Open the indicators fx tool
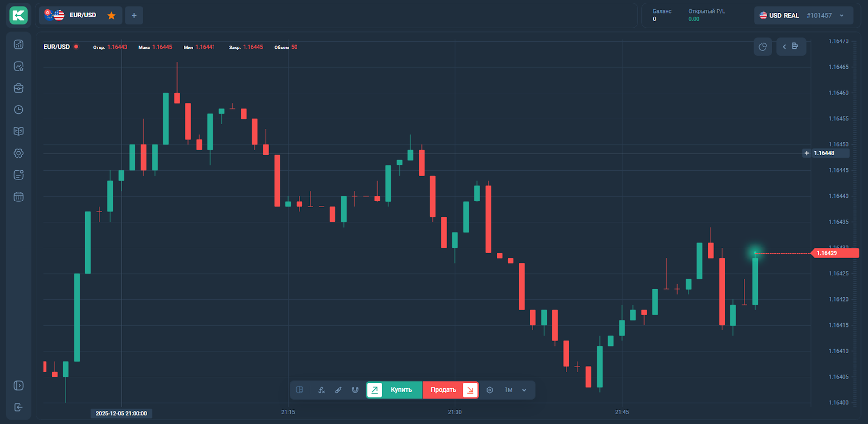This screenshot has width=868, height=424. click(x=322, y=390)
